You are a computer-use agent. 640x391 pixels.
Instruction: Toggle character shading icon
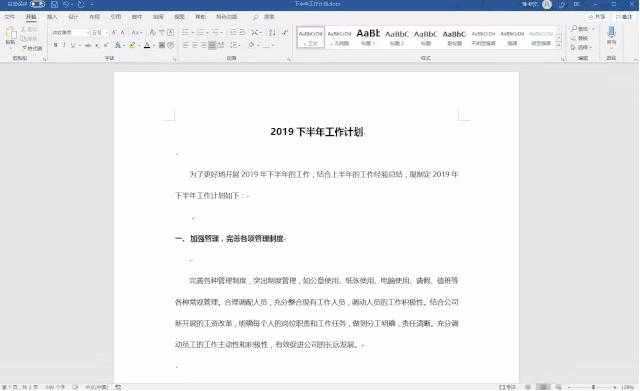[x=162, y=45]
